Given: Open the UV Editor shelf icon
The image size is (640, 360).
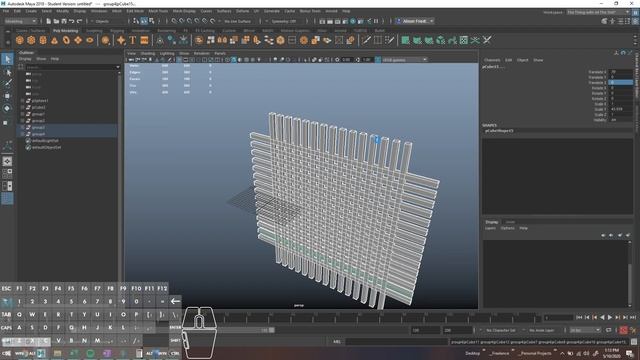Looking at the screenshot, I should pyautogui.click(x=464, y=40).
